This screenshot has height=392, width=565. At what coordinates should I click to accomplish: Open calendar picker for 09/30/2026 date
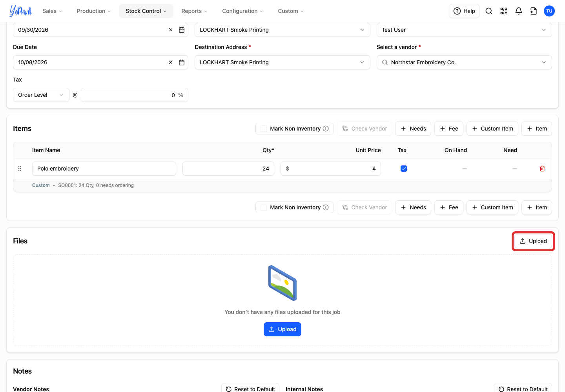182,30
